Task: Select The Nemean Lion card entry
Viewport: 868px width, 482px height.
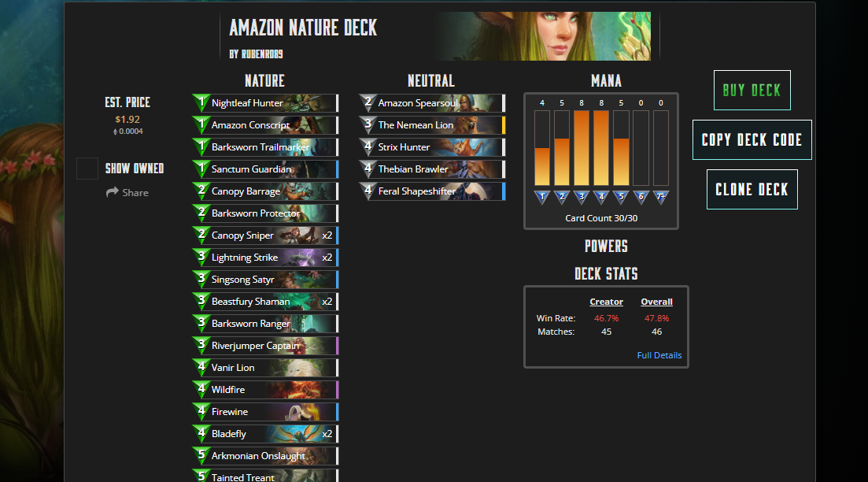Action: [432, 124]
